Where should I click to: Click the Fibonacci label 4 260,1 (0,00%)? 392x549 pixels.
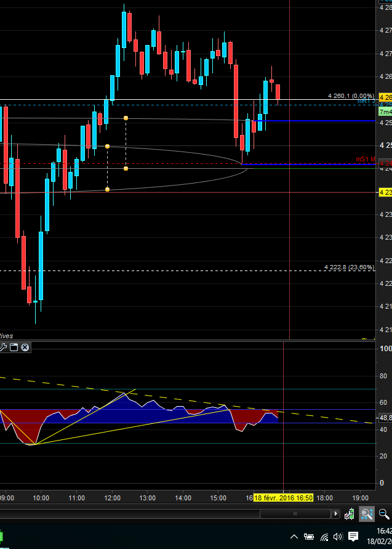click(351, 96)
